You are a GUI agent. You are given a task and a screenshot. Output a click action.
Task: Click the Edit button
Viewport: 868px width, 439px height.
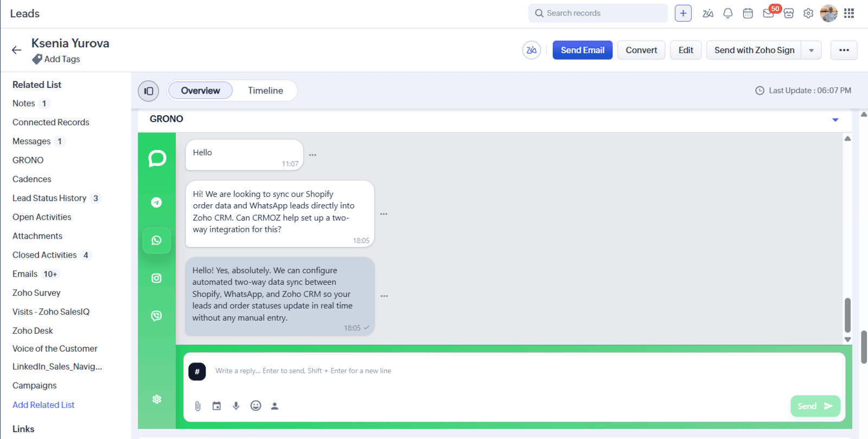(686, 50)
